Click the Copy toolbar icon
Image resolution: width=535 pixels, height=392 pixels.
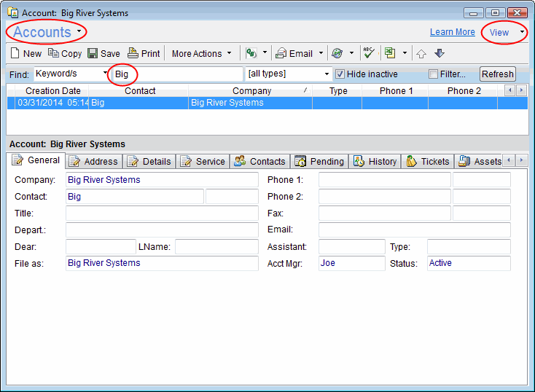(x=53, y=53)
